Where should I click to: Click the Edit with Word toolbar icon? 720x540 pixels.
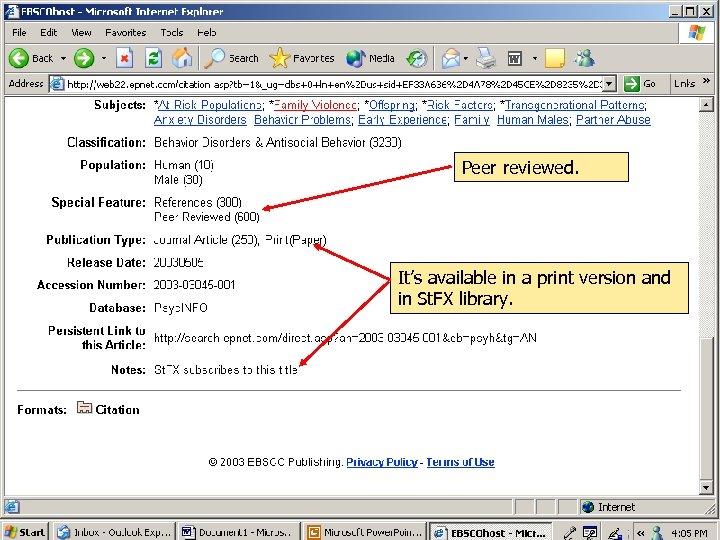point(515,58)
